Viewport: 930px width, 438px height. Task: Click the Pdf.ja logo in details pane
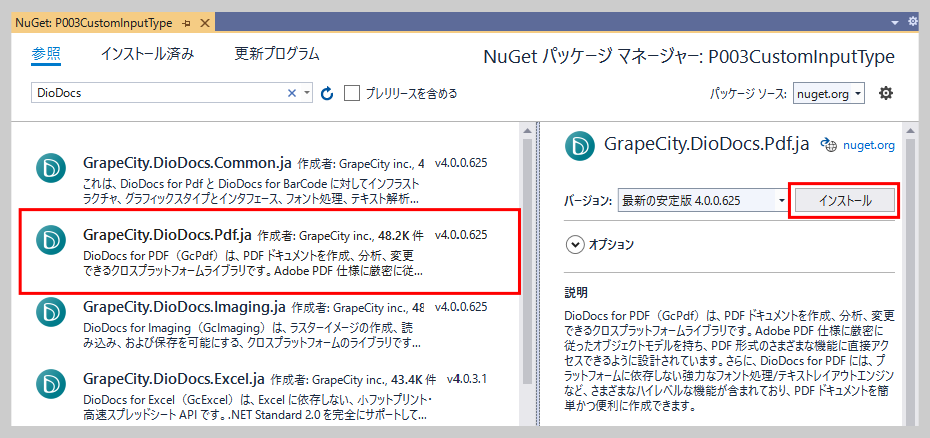coord(580,145)
